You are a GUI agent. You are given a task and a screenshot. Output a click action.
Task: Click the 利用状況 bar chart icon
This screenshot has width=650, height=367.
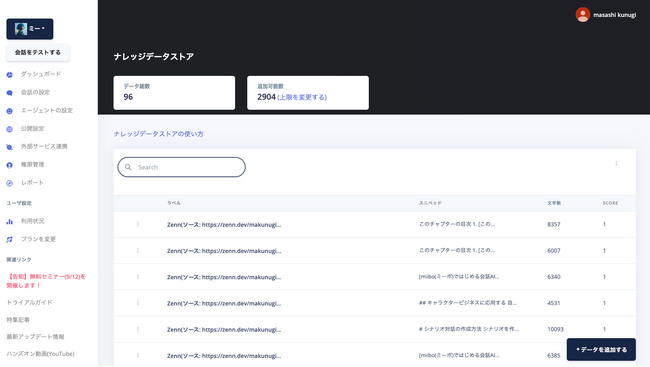[10, 221]
